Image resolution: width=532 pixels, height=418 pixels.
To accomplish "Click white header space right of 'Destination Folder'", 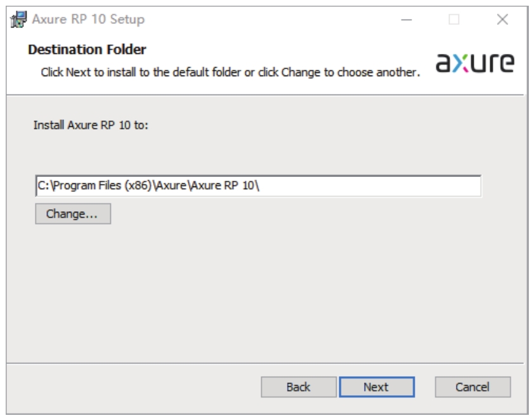I will point(285,49).
